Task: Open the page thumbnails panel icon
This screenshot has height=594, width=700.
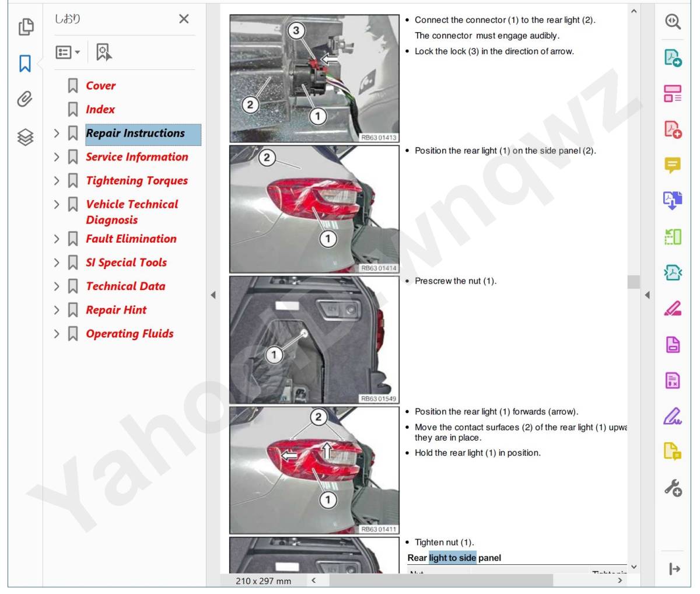Action: coord(26,26)
